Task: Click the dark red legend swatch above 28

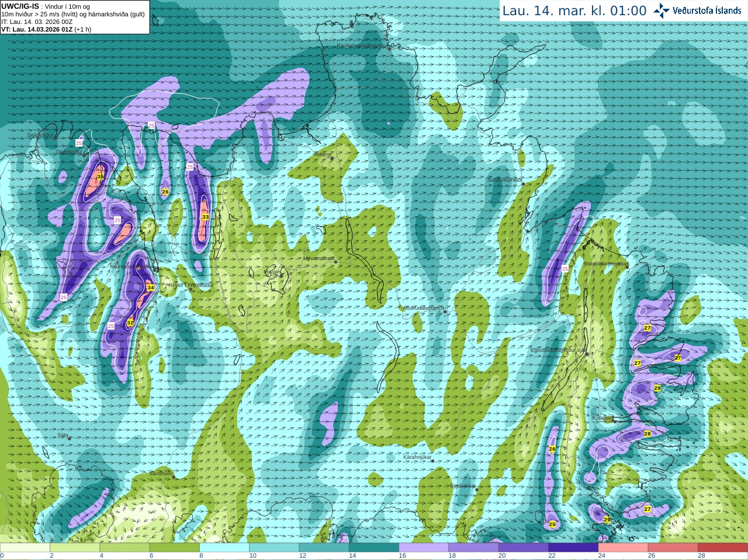Action: pyautogui.click(x=723, y=547)
